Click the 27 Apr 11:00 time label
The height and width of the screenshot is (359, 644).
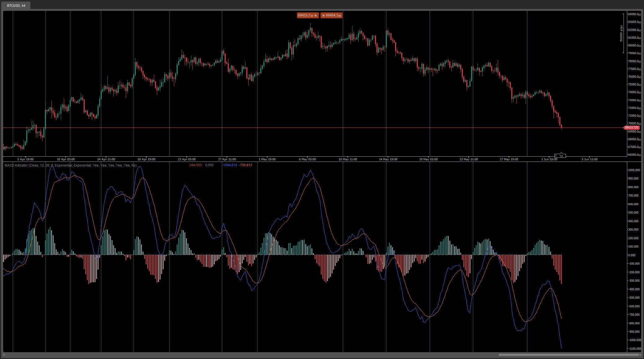pos(227,159)
